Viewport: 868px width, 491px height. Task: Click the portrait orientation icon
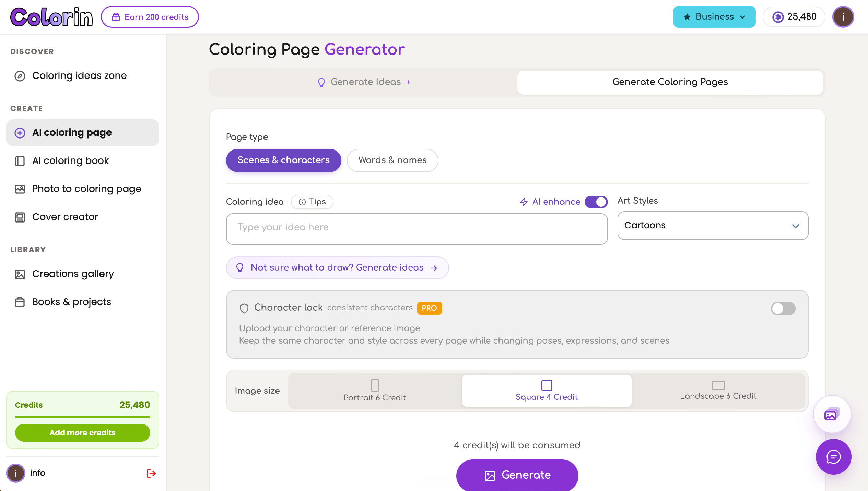pos(375,385)
